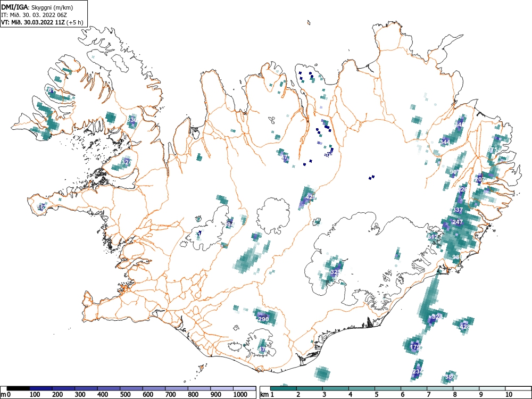Click the visibility value '324' on map
The image size is (532, 399).
click(x=126, y=162)
